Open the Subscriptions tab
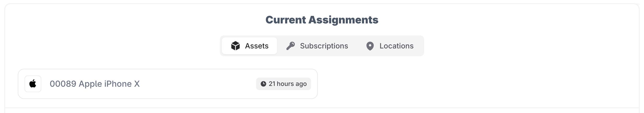Viewport: 644px width, 113px height. coord(317,46)
